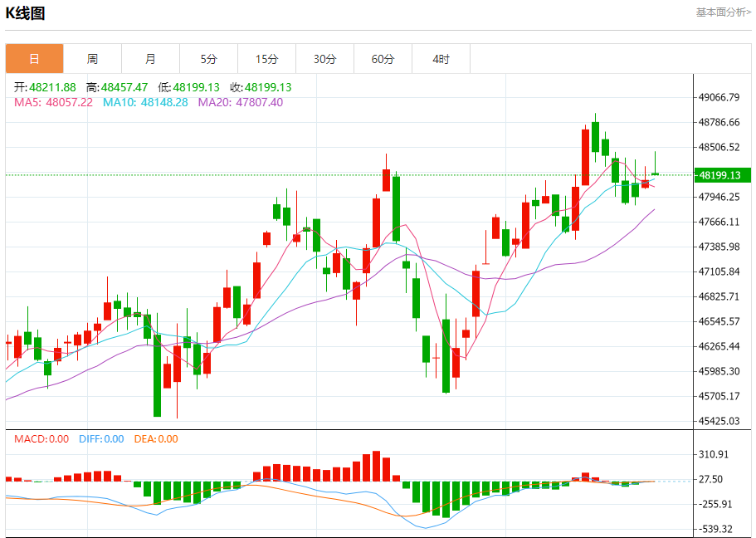Click the high price 48457.47
The image size is (756, 538).
[x=124, y=87]
